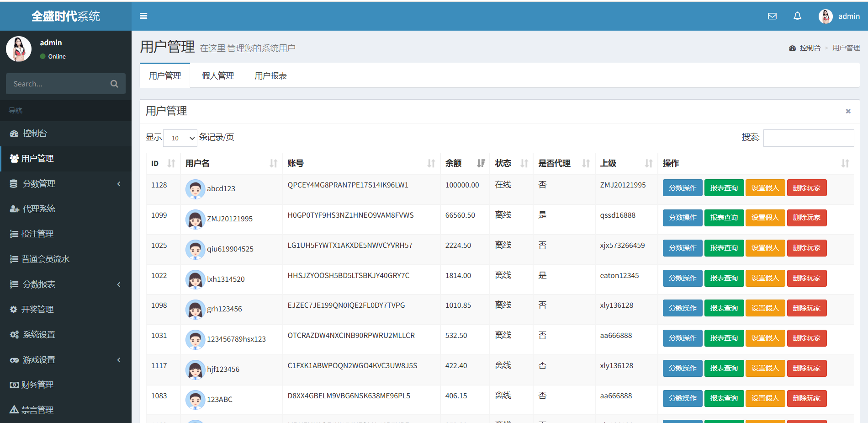Image resolution: width=868 pixels, height=423 pixels.
Task: Switch to the 用户报表 tab
Action: point(270,76)
